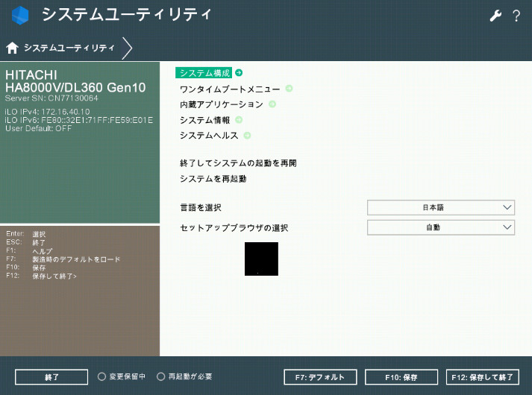Screen dimensions: 532x395
Task: Open the 言語を選択 dropdown showing 日本語
Action: click(441, 207)
